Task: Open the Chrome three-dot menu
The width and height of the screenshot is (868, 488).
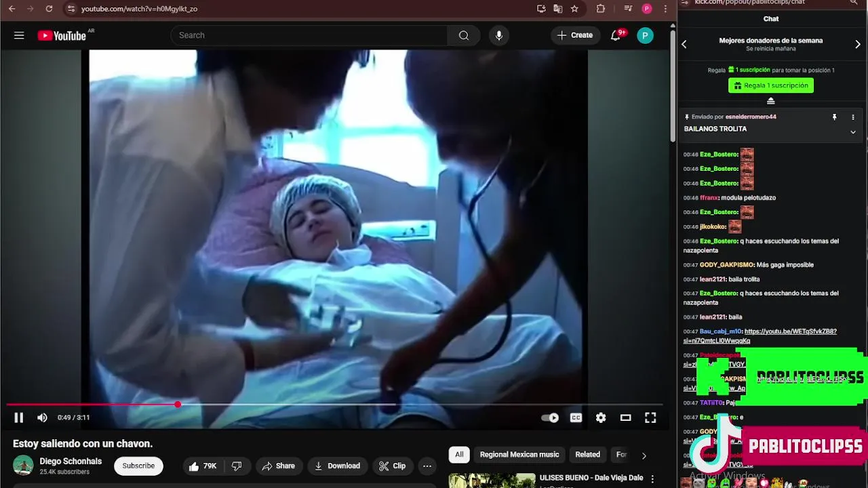Action: click(x=665, y=9)
